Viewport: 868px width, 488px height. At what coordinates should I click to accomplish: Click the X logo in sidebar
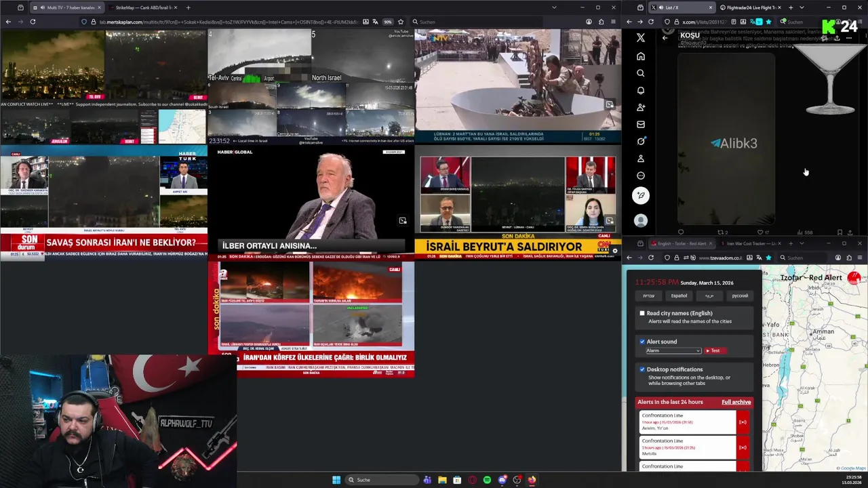[x=641, y=38]
